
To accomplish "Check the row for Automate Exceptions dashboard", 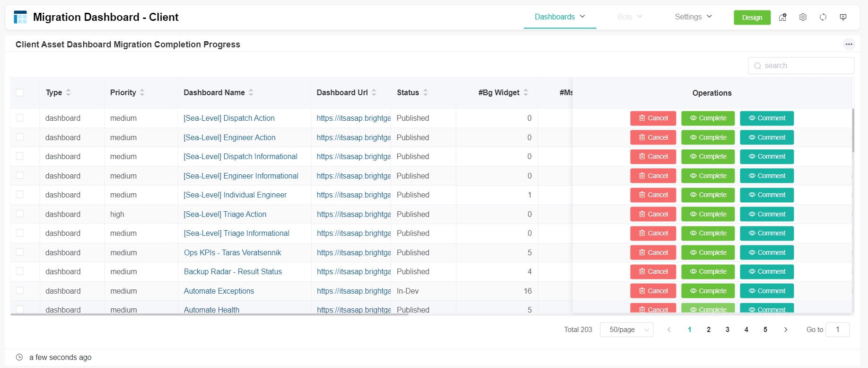I will pos(19,290).
